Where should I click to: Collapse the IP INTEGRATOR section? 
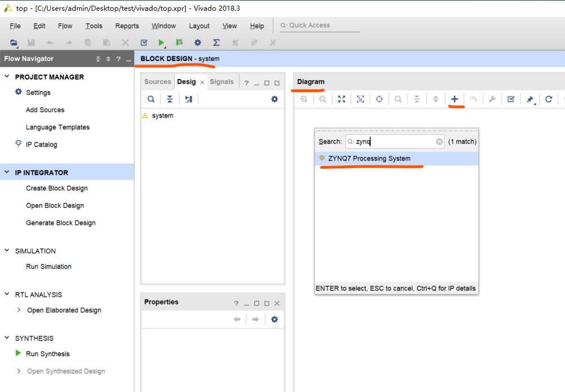(x=7, y=173)
